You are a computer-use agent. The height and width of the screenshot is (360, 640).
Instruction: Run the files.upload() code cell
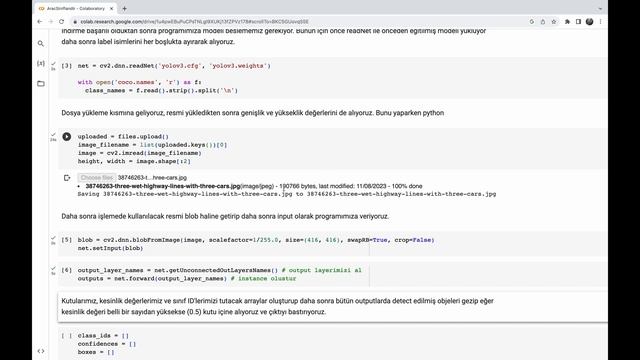[x=67, y=137]
